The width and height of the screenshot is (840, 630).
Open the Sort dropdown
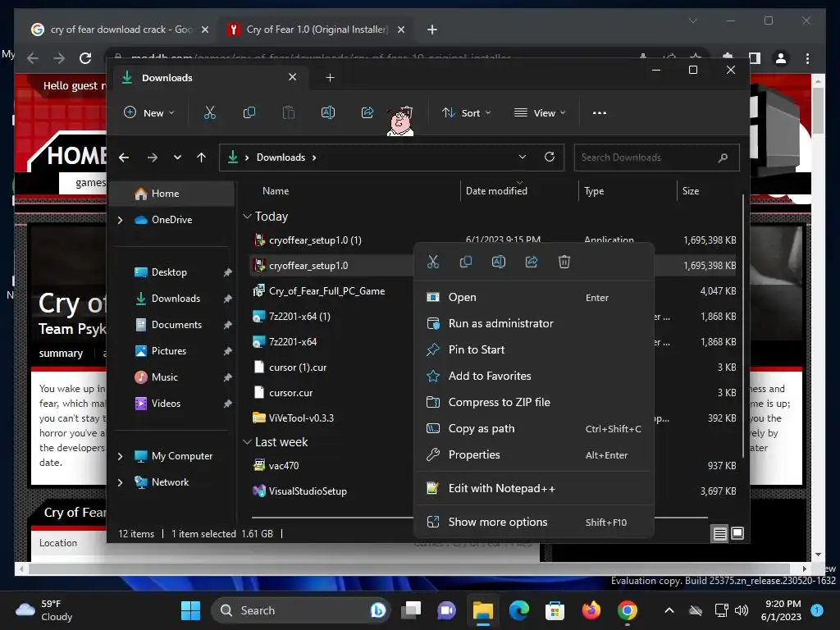click(x=466, y=113)
